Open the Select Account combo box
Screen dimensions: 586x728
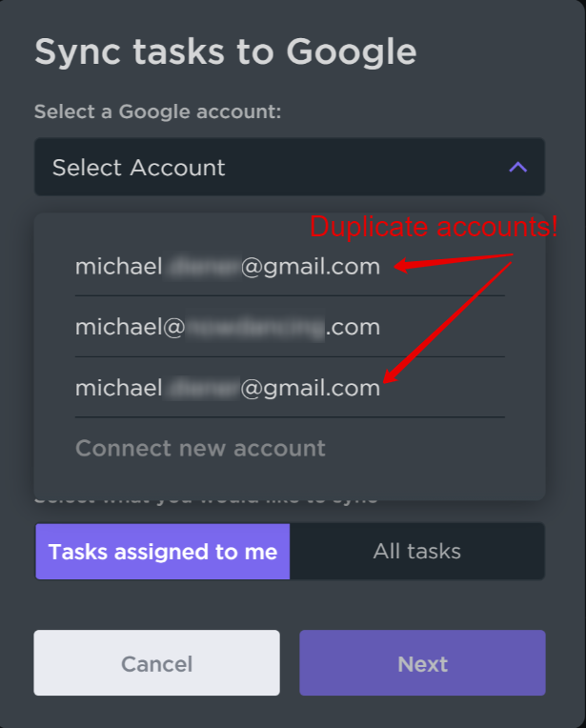pos(290,167)
